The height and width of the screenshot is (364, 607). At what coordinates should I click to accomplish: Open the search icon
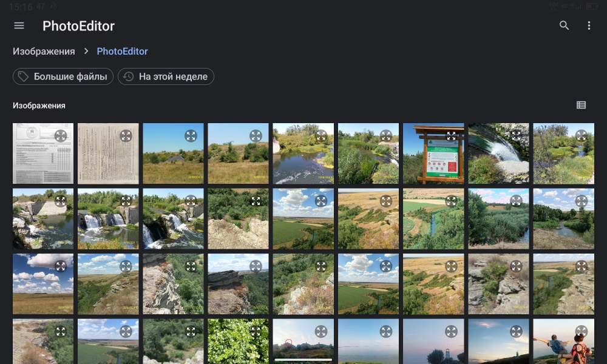tap(564, 25)
